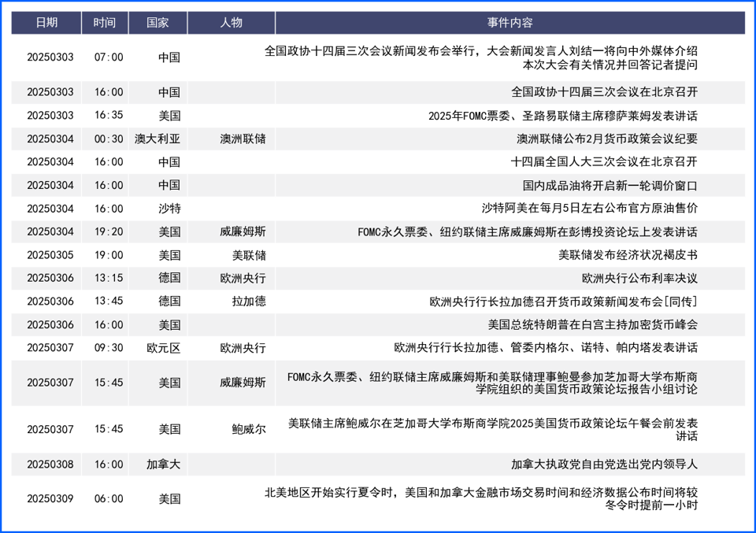Click 澳洲联储 person cell
Image resolution: width=756 pixels, height=533 pixels.
coord(243,139)
